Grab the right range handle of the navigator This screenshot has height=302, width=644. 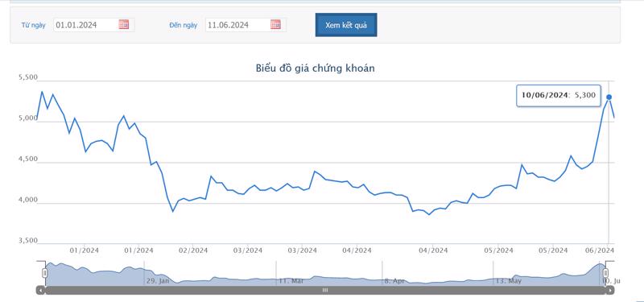(605, 273)
